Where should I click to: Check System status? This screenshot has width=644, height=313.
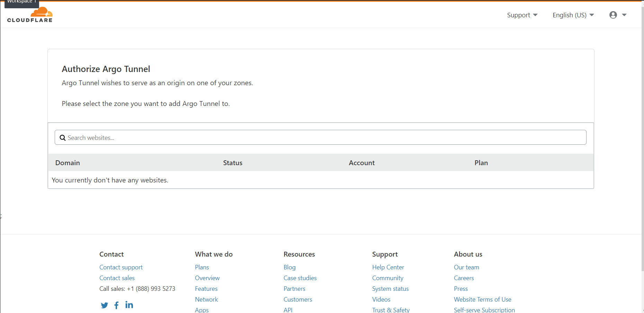[x=390, y=288]
